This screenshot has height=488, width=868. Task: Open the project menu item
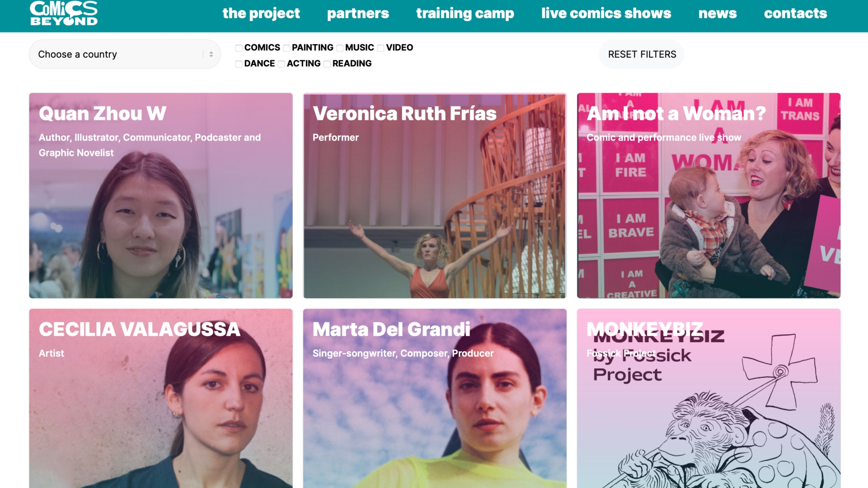261,14
